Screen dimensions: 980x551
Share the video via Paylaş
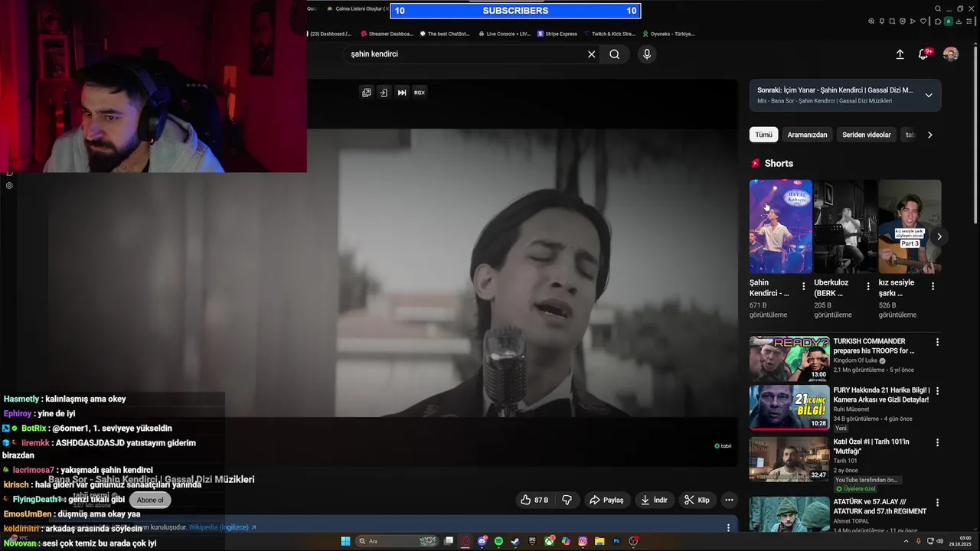click(606, 500)
